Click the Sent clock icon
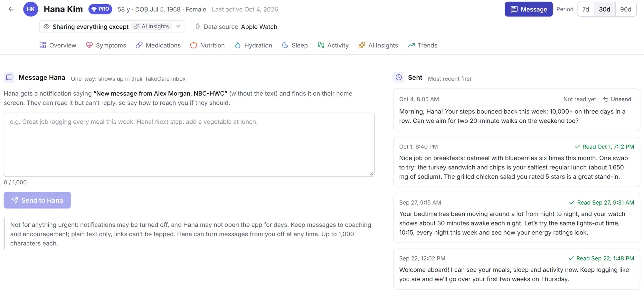Screen dimensions: 644x297 399,77
